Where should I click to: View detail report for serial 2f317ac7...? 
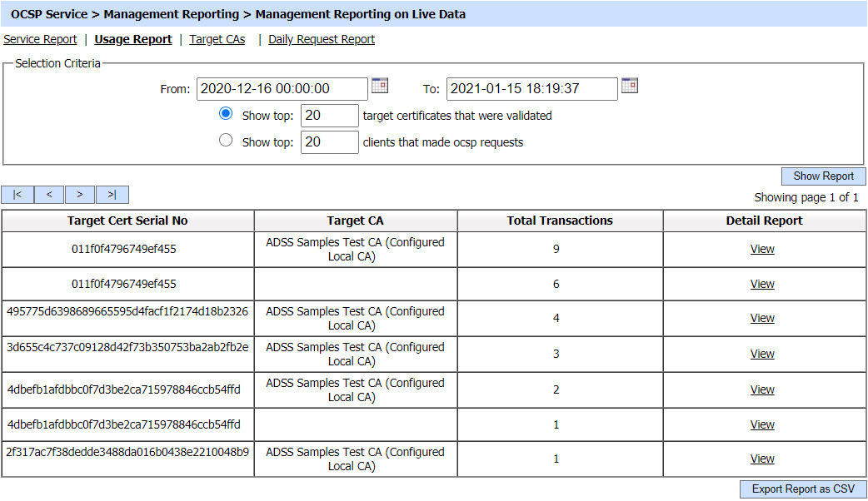tap(762, 459)
